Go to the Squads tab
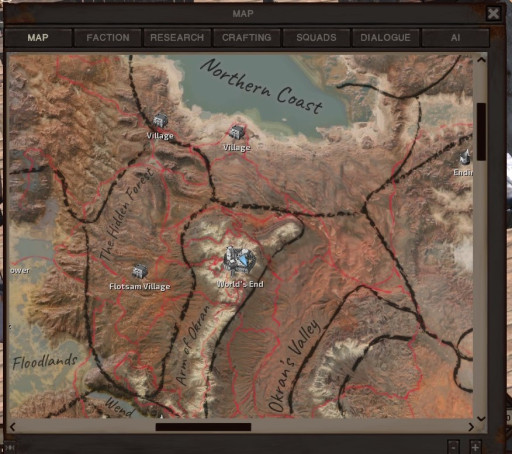The width and height of the screenshot is (512, 454). [x=316, y=38]
